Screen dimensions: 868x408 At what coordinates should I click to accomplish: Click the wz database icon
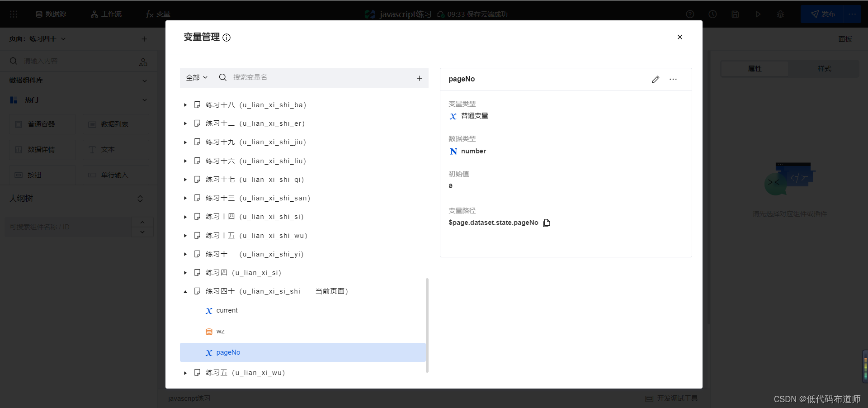[209, 332]
